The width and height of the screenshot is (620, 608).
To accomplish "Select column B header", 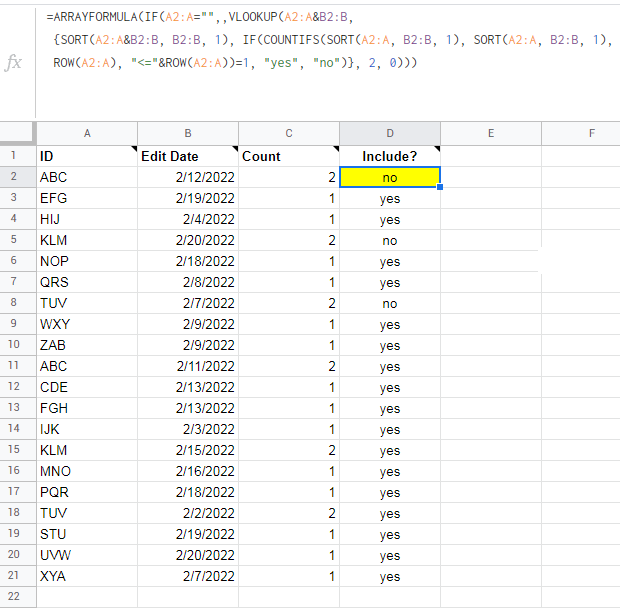I will click(188, 134).
